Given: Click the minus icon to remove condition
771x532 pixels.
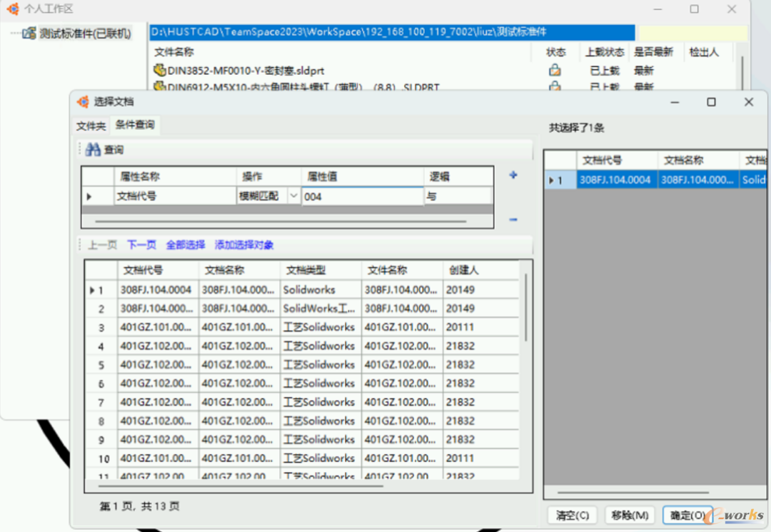Looking at the screenshot, I should tap(513, 220).
